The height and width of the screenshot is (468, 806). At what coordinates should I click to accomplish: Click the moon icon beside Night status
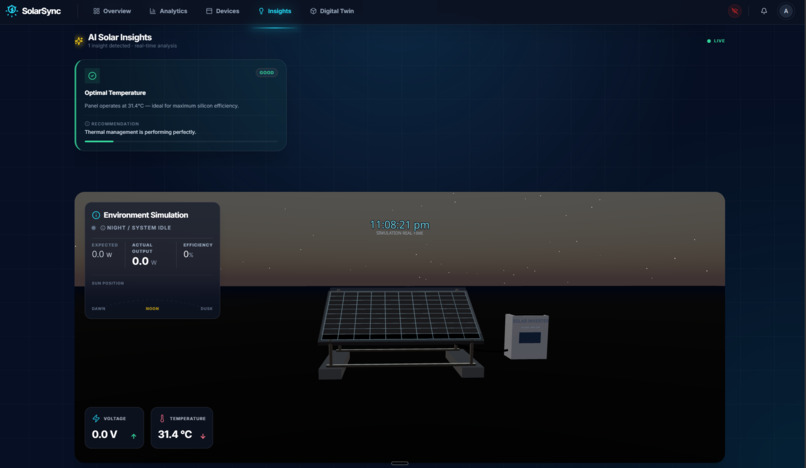pos(103,228)
